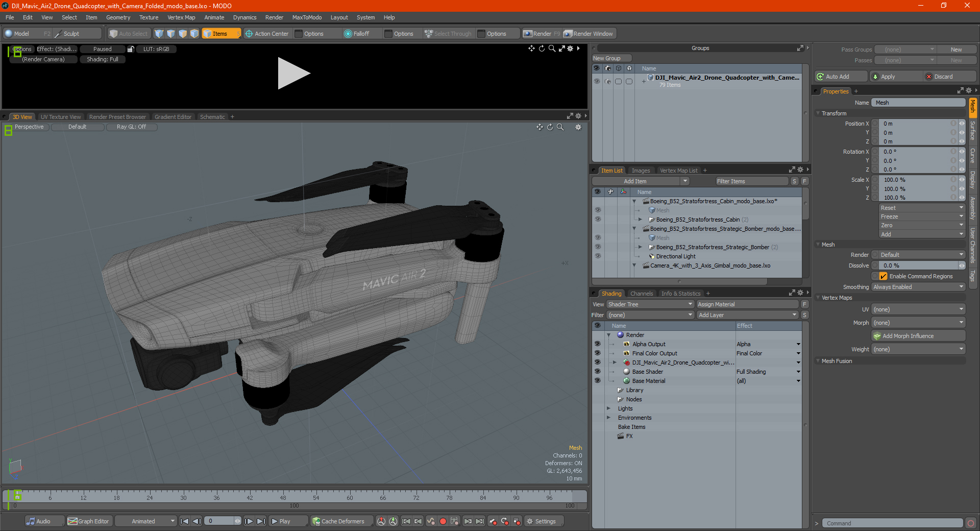Step to the next frame
This screenshot has width=980, height=531.
249,521
